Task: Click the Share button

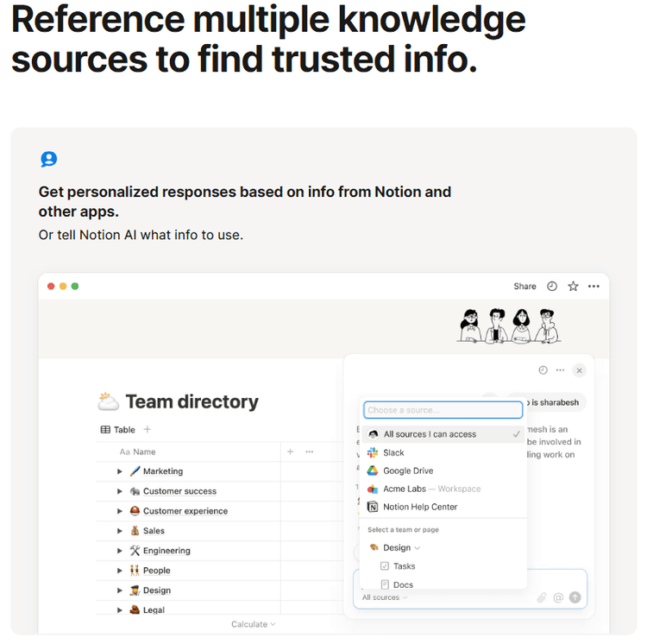Action: coord(525,287)
